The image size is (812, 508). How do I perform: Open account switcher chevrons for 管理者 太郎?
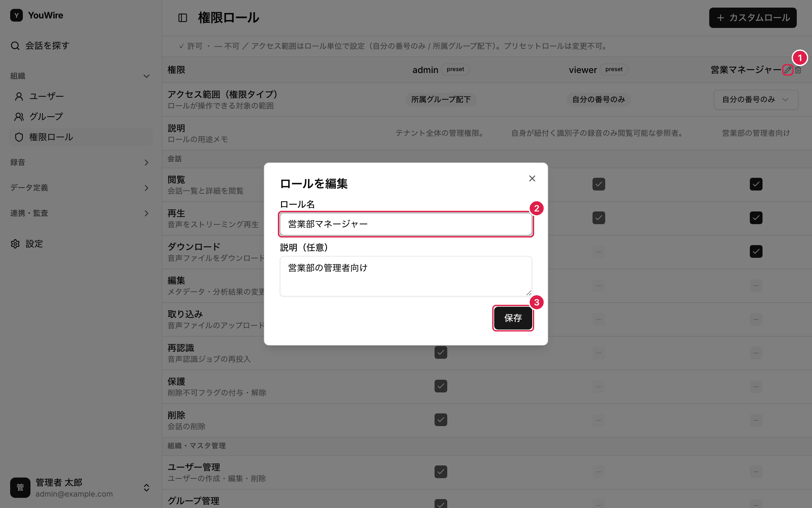point(146,487)
